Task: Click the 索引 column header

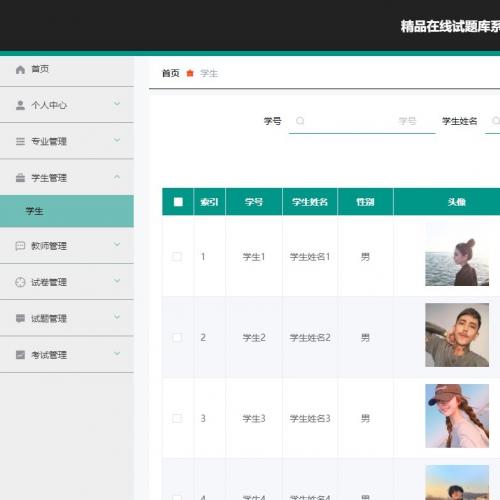Action: click(x=209, y=202)
